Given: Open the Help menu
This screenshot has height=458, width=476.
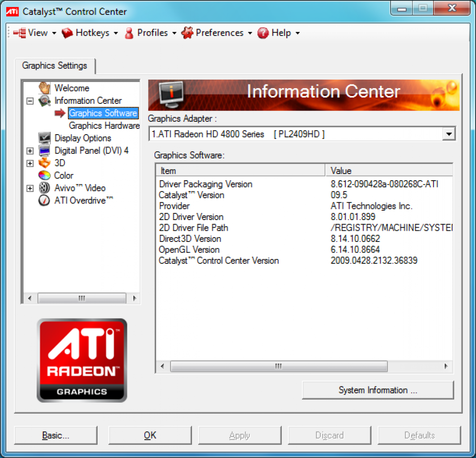Looking at the screenshot, I should (x=281, y=33).
